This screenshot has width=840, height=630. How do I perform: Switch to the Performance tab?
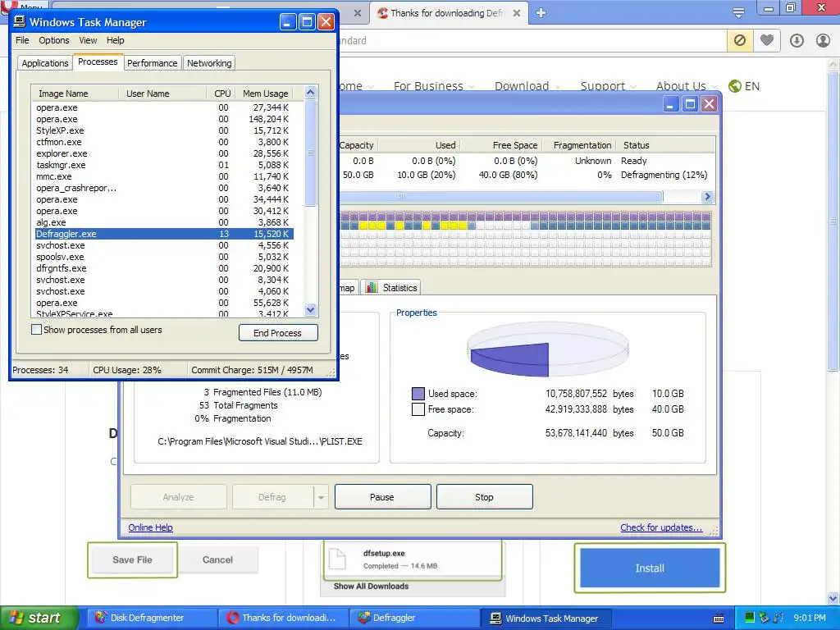[152, 63]
